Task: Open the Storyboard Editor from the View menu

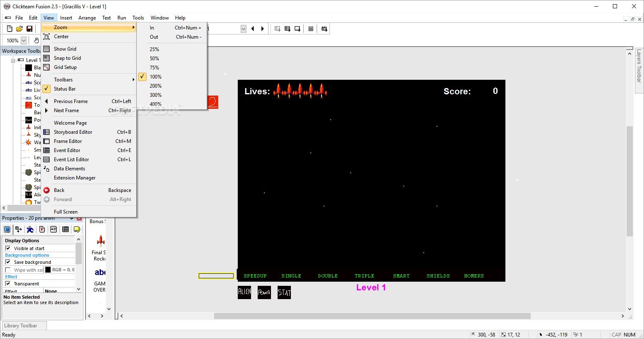Action: (73, 132)
